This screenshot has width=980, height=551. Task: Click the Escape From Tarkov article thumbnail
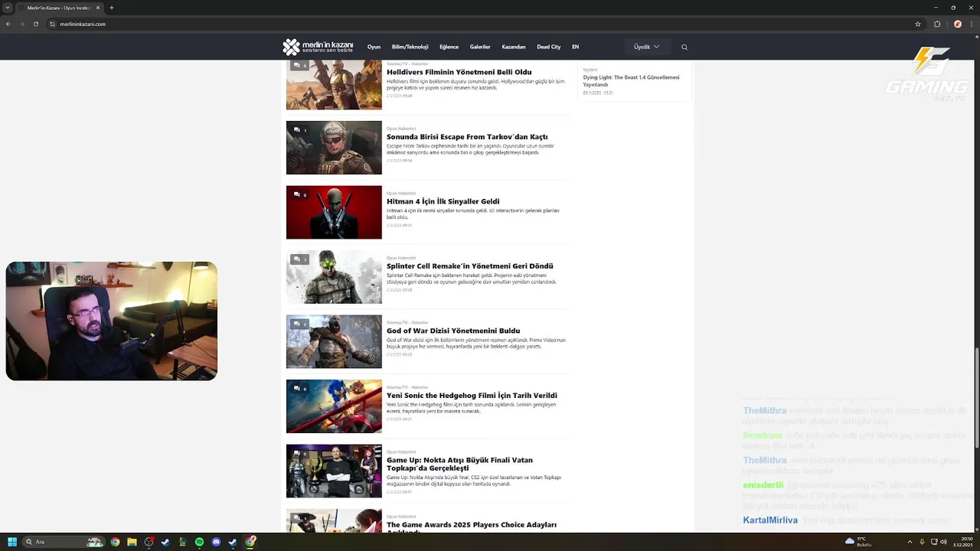(334, 148)
